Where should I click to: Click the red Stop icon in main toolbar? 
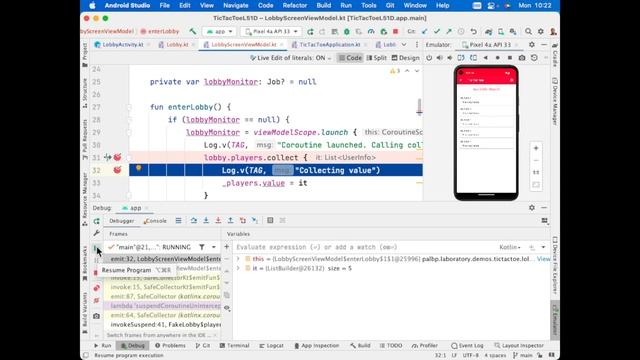click(395, 31)
